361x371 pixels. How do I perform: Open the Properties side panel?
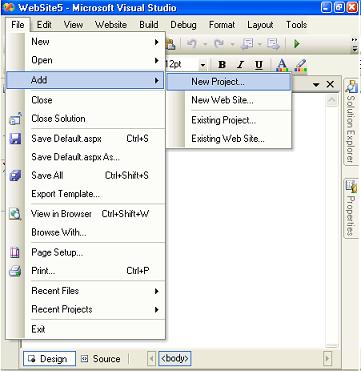click(x=351, y=209)
